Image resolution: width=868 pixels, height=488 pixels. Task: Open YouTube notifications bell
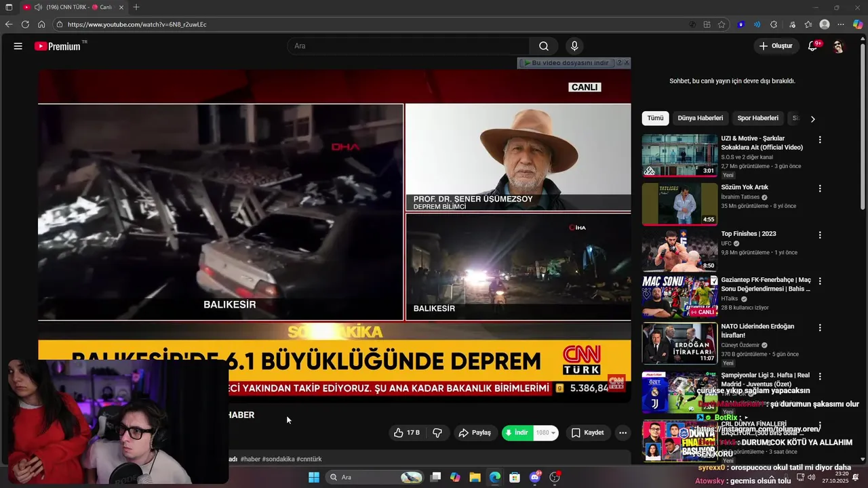[x=813, y=46]
